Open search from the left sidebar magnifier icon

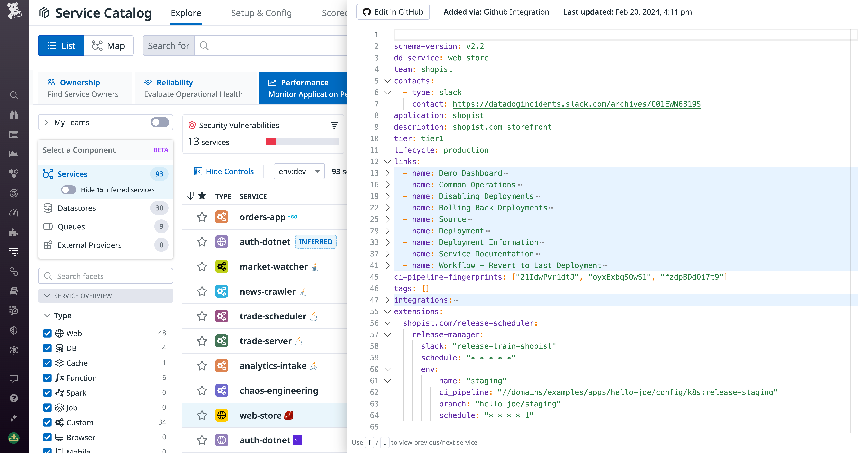tap(14, 95)
